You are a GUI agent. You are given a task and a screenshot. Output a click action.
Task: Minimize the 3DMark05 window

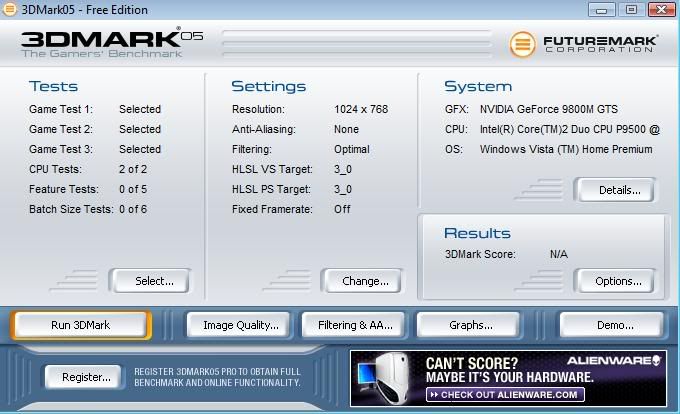point(602,10)
